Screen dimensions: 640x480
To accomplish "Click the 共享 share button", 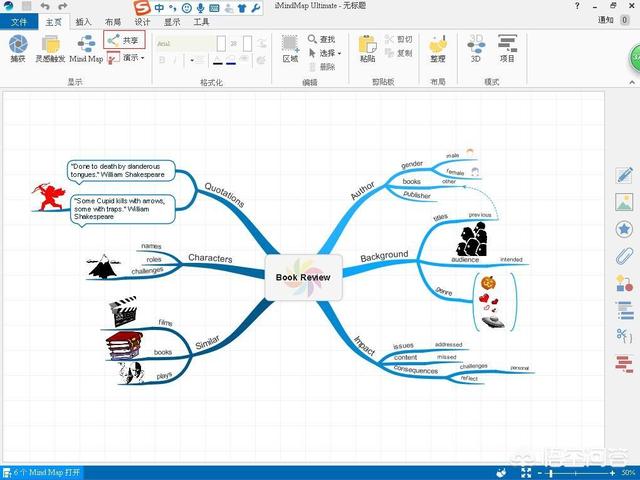I will [x=124, y=40].
